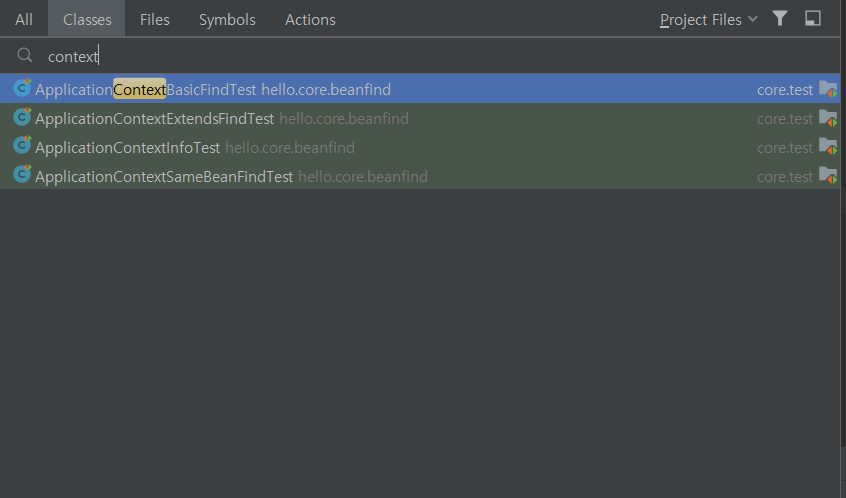Click class icon of ApplicationContextBasicFindTest
Image resolution: width=846 pixels, height=498 pixels.
tap(22, 88)
